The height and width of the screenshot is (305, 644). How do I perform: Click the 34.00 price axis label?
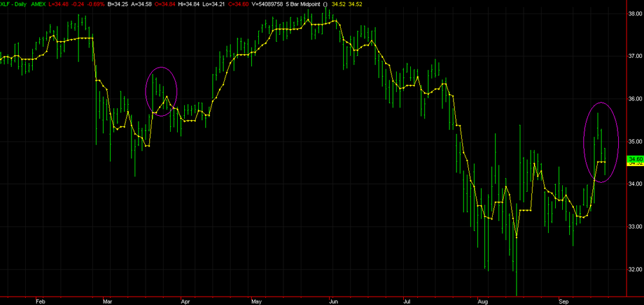pos(636,184)
